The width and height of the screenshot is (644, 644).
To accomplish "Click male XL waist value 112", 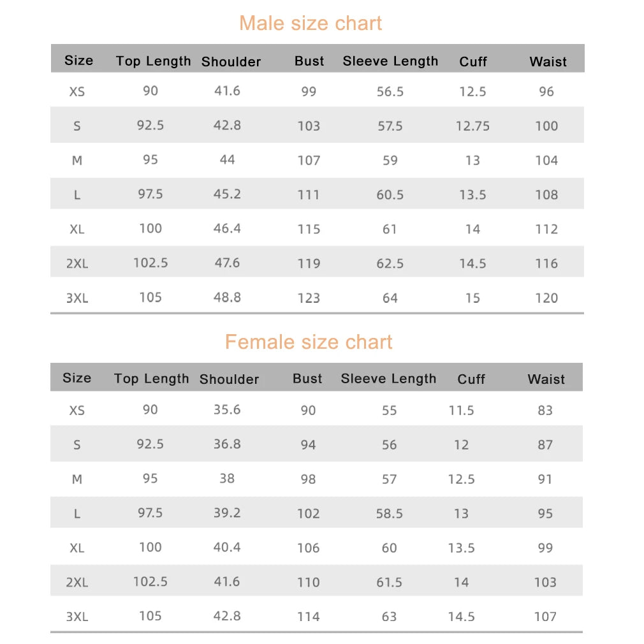I will (546, 229).
